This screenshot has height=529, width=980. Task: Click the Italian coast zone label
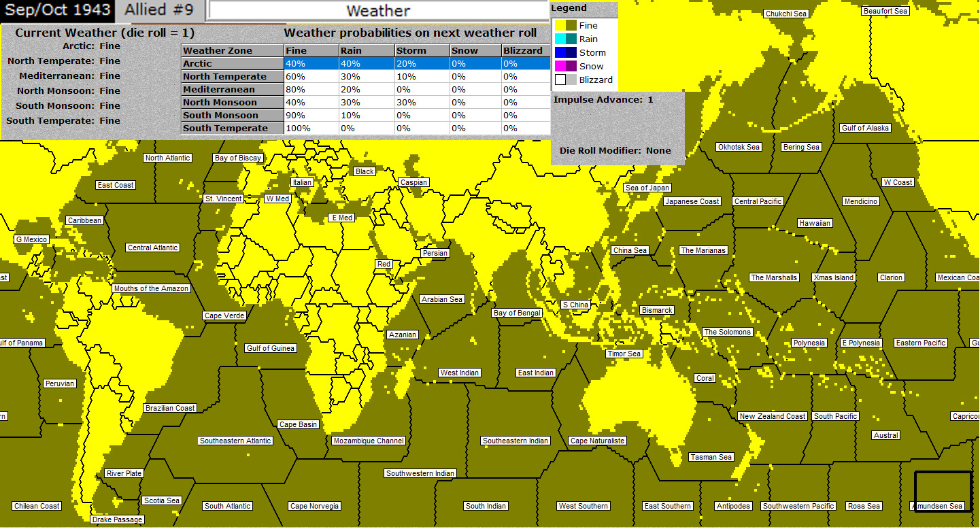click(x=302, y=182)
